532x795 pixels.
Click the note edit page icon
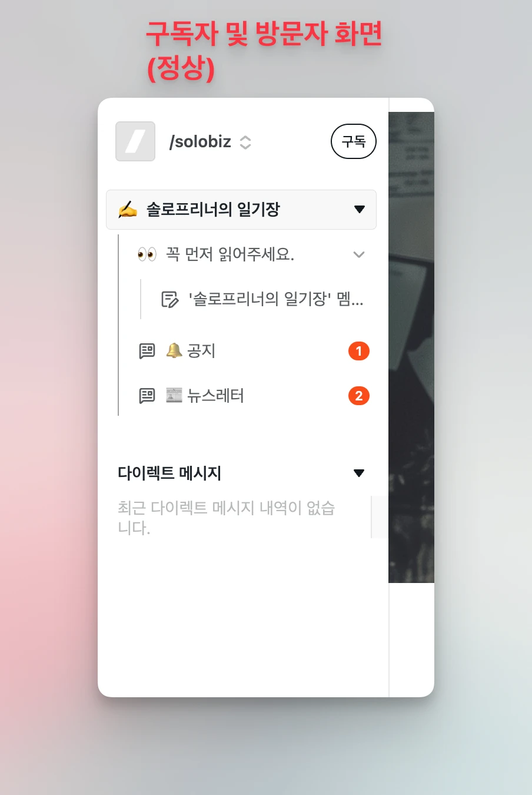pos(169,299)
